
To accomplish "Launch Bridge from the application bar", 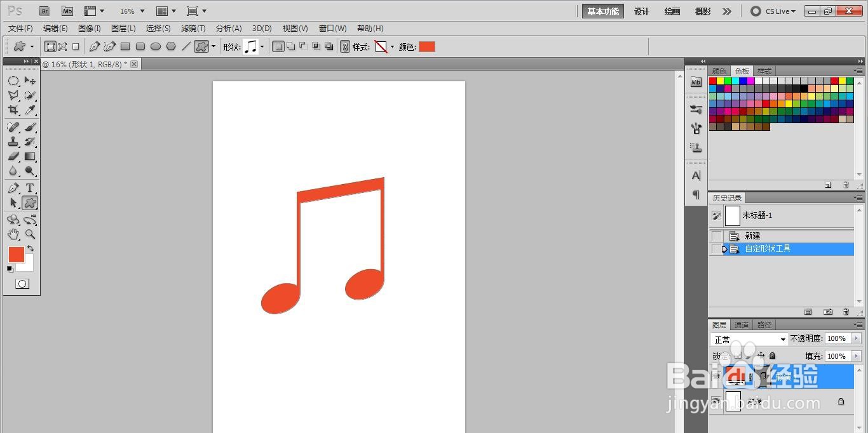I will [x=44, y=11].
